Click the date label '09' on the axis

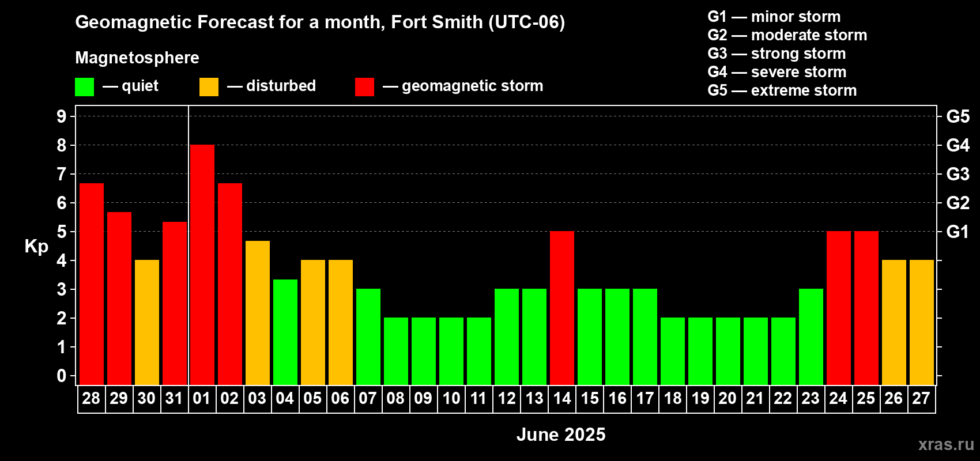[423, 399]
